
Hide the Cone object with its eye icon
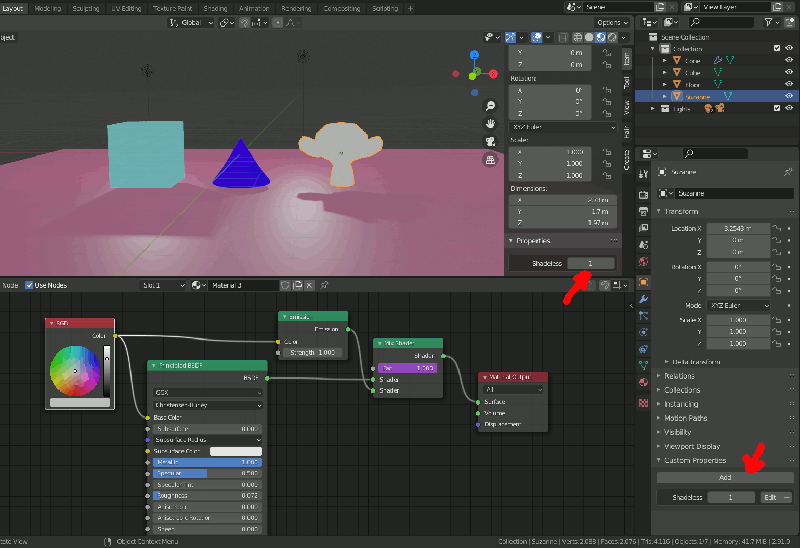click(x=789, y=60)
